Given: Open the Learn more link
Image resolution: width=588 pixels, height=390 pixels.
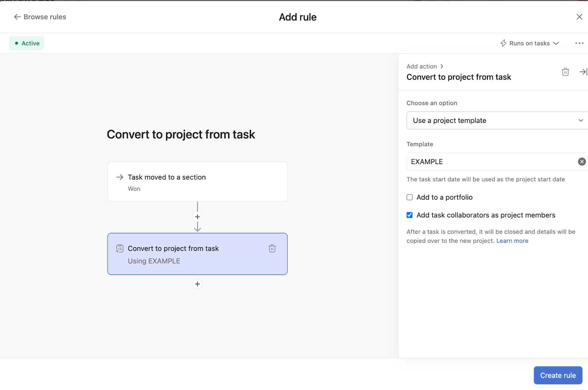Looking at the screenshot, I should (x=512, y=241).
